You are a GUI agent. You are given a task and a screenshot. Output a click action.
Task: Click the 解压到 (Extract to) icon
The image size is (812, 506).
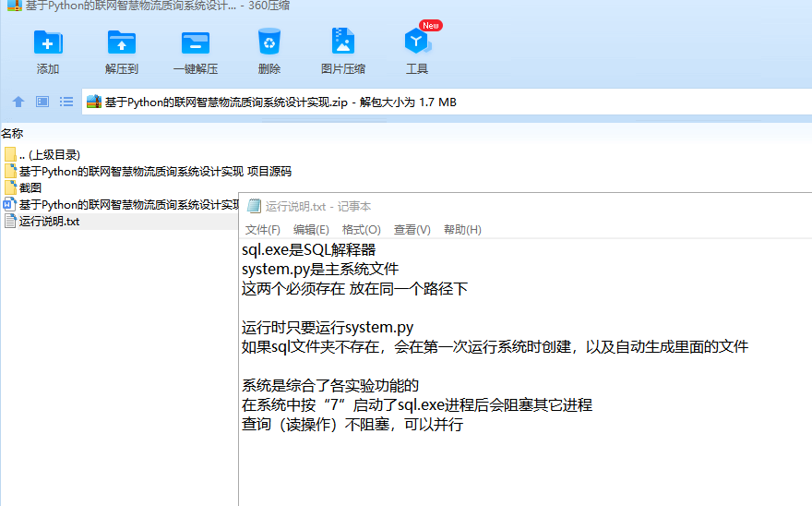[121, 42]
